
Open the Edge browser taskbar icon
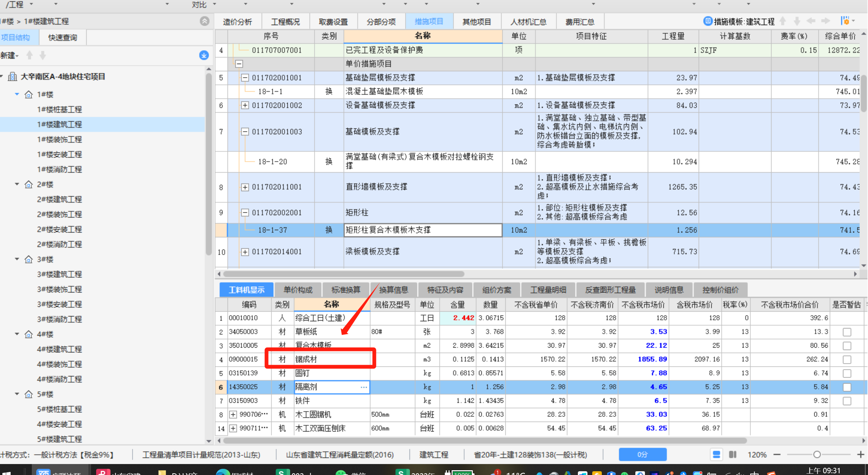[x=223, y=472]
